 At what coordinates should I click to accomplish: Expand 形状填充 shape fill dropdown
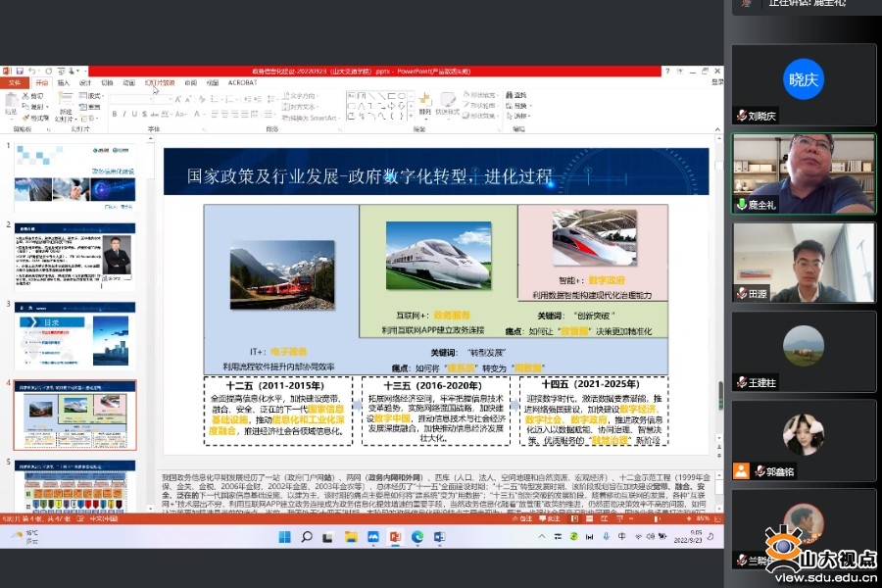tap(481, 95)
